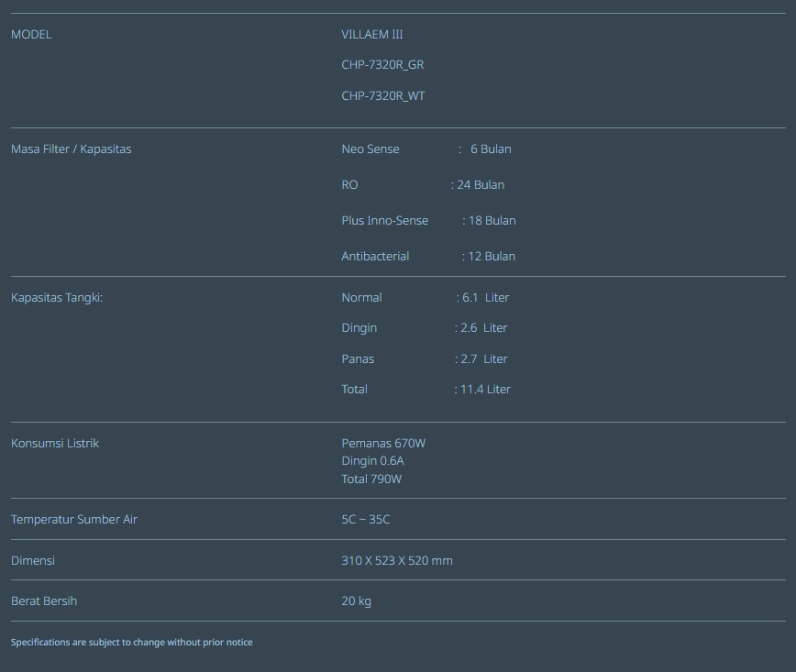Click the Panas 2.7 Liter capacity row
This screenshot has height=672, width=796.
(424, 359)
